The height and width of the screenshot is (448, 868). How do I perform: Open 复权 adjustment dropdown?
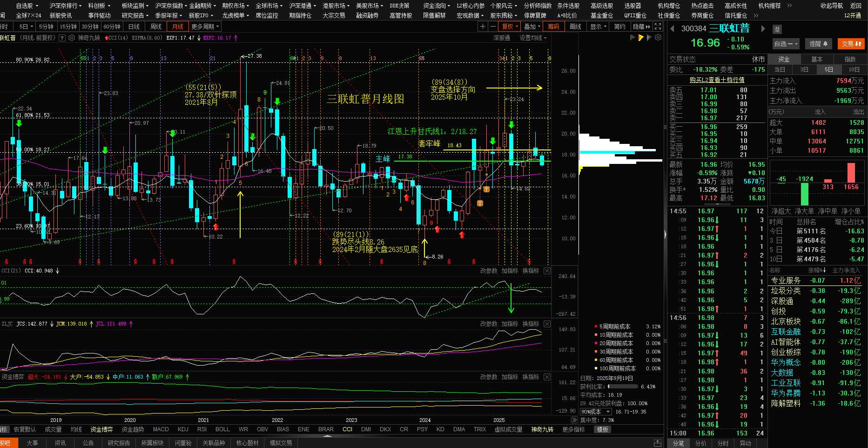click(510, 27)
